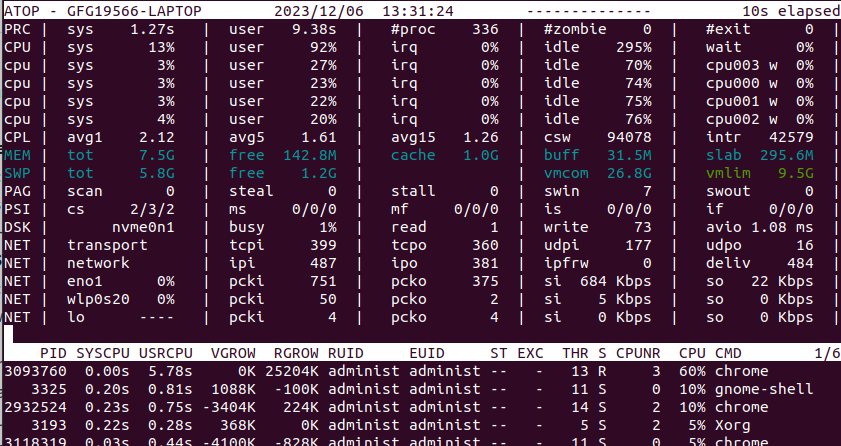Click the avg15 load value 1.26
This screenshot has height=446, width=841.
pos(481,137)
